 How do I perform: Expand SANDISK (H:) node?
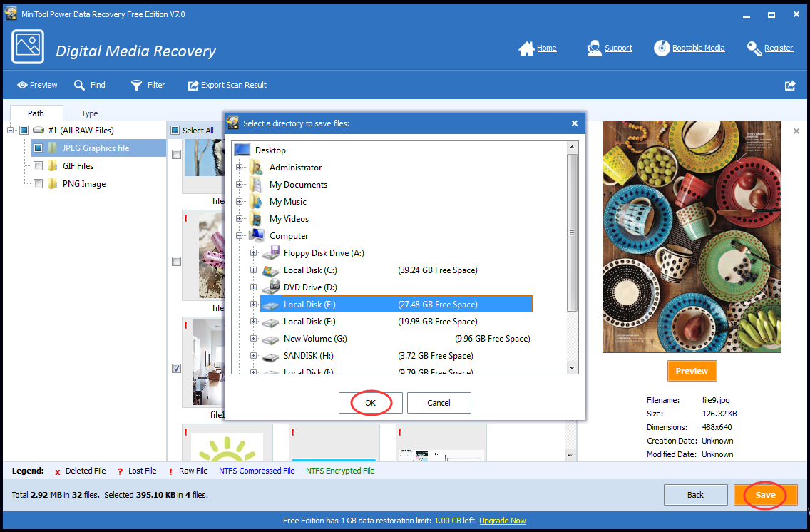click(x=253, y=356)
